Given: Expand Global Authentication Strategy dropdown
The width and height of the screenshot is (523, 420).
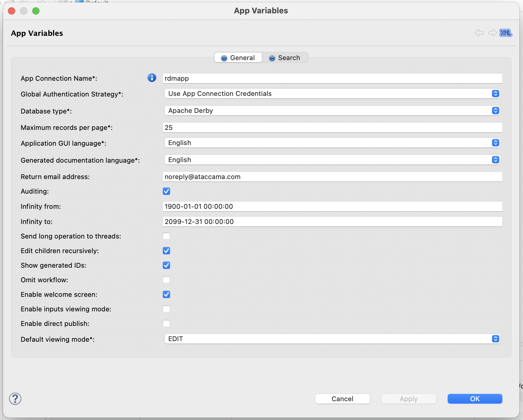Looking at the screenshot, I should [x=332, y=93].
